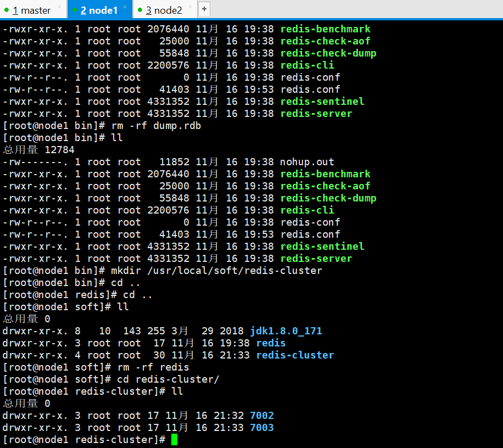Click the green status dot on node2 tab
503x448 pixels.
(x=140, y=10)
